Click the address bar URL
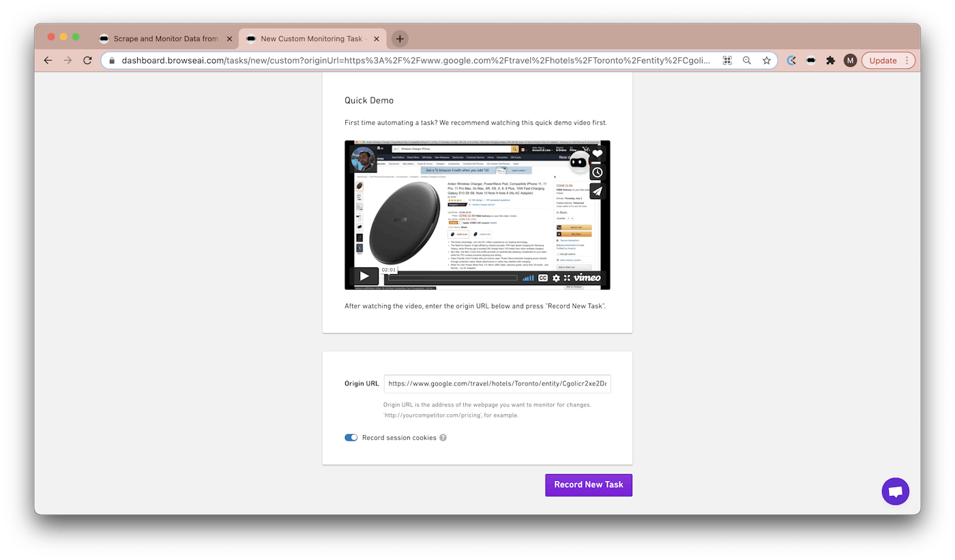The image size is (955, 560). pyautogui.click(x=416, y=61)
